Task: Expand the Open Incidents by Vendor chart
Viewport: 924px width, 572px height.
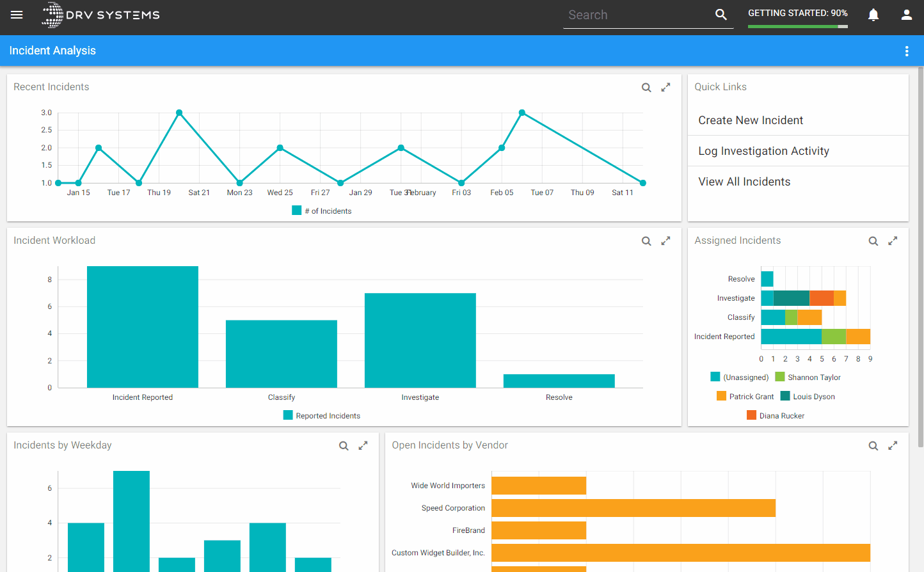Action: pyautogui.click(x=893, y=445)
